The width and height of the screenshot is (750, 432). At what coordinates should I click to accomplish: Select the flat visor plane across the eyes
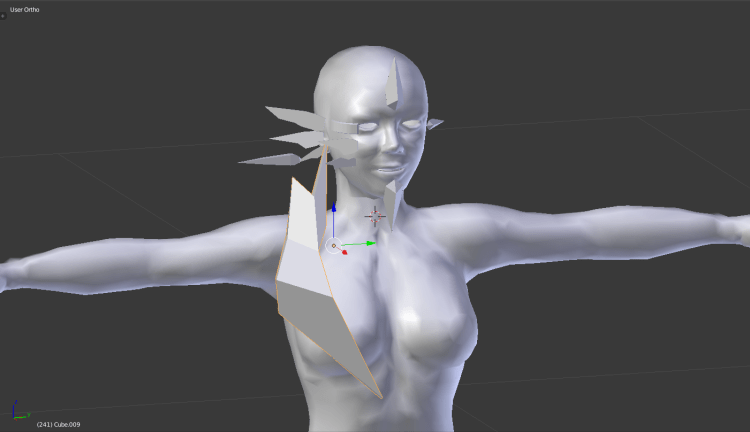coord(345,130)
